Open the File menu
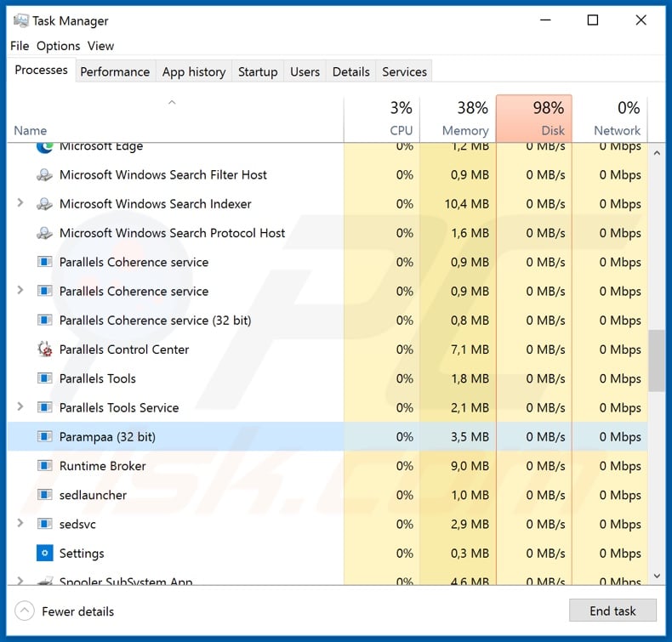Viewport: 672px width, 642px height. point(20,46)
